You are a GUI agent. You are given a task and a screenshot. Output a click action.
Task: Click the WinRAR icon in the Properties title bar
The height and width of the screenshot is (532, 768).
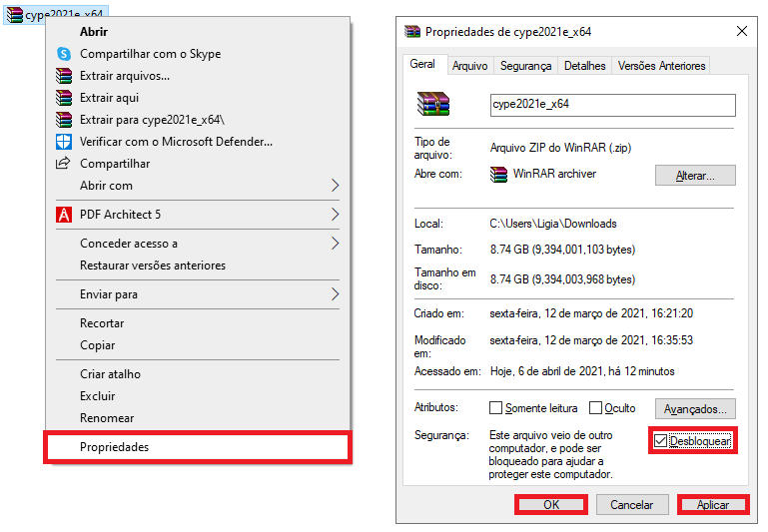point(412,32)
